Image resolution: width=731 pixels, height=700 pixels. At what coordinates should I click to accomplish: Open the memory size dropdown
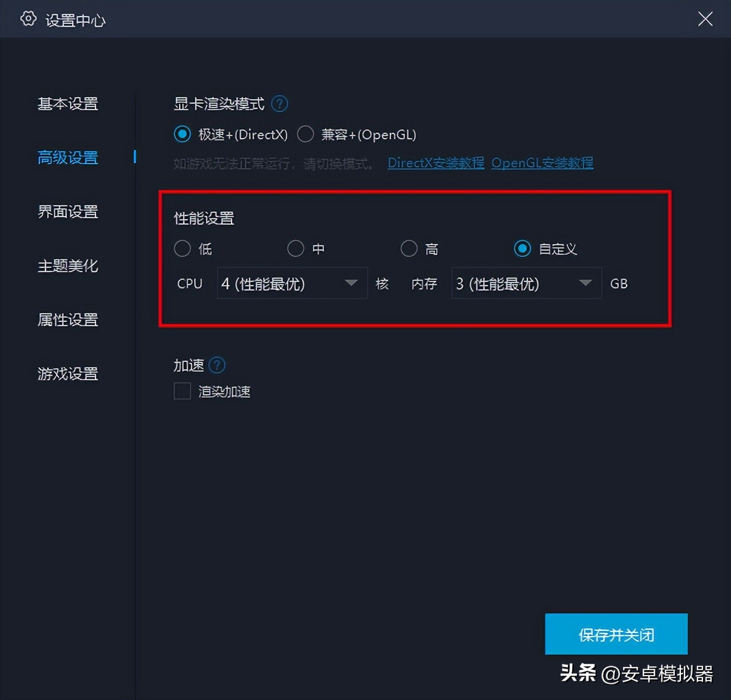[525, 283]
